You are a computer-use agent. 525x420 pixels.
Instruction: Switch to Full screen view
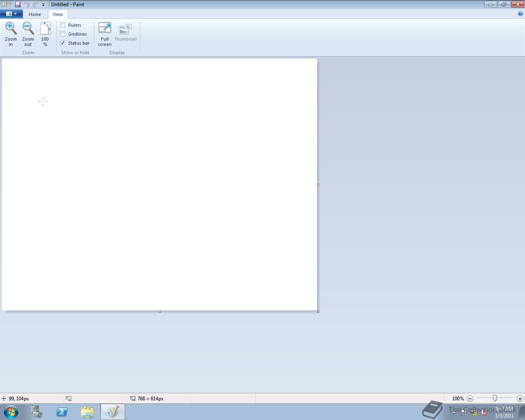[x=105, y=34]
